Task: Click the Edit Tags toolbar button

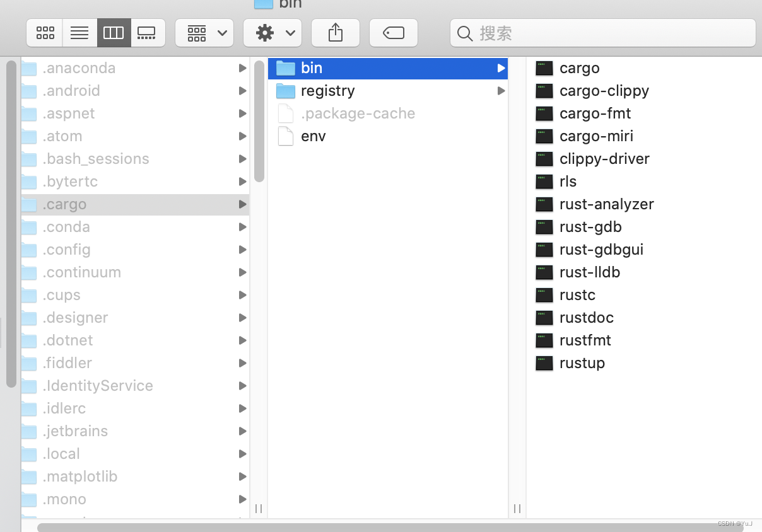Action: tap(394, 33)
